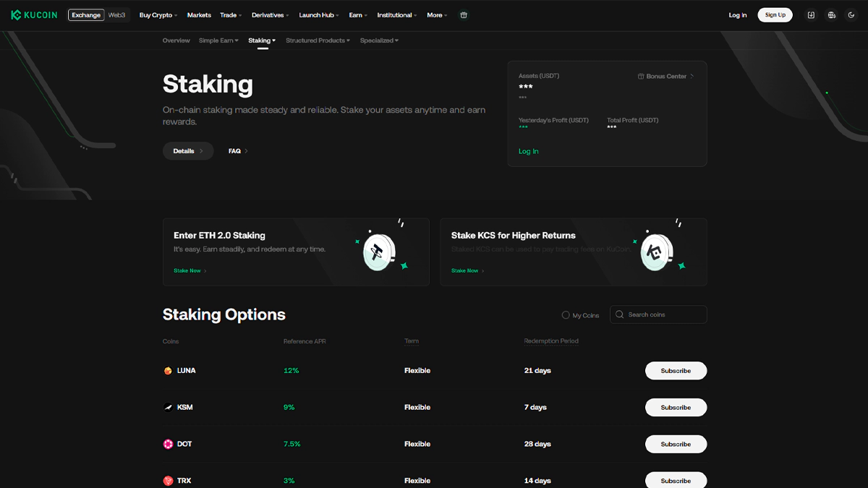Click the app download icon

point(811,15)
